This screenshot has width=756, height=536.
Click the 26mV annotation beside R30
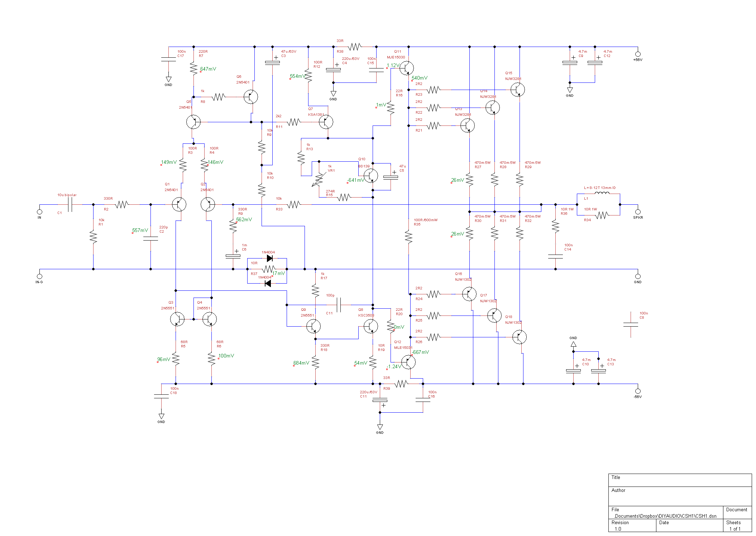pos(458,234)
